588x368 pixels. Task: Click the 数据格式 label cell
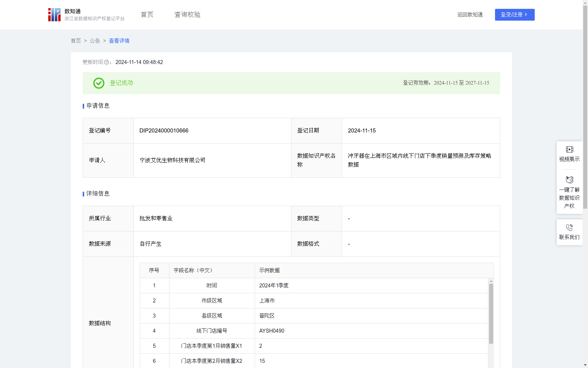(x=316, y=244)
